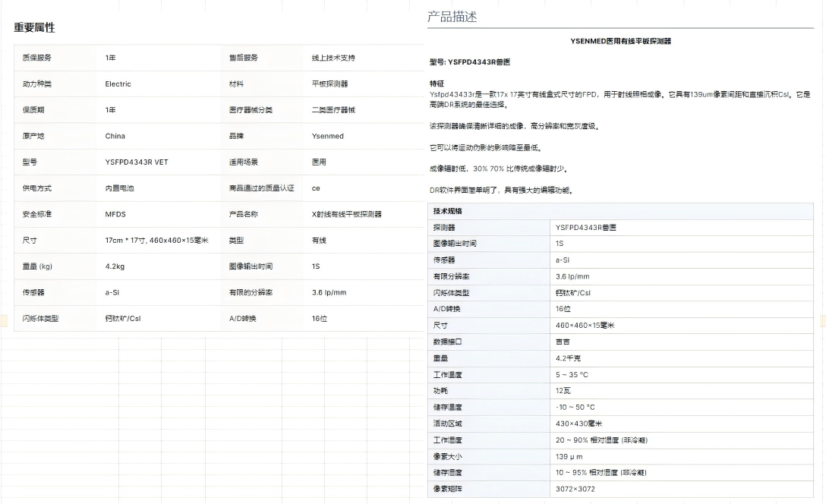Click the 保质期 label

coord(33,110)
